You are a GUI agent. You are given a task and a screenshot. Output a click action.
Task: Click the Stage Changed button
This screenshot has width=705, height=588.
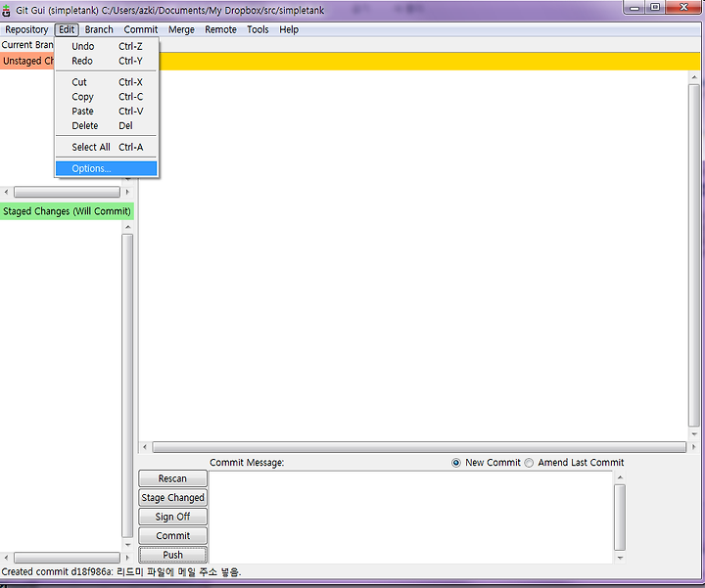point(172,498)
